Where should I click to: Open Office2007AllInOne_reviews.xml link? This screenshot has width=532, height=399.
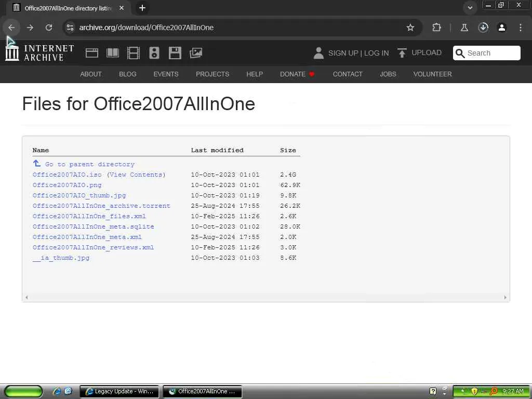pos(94,247)
